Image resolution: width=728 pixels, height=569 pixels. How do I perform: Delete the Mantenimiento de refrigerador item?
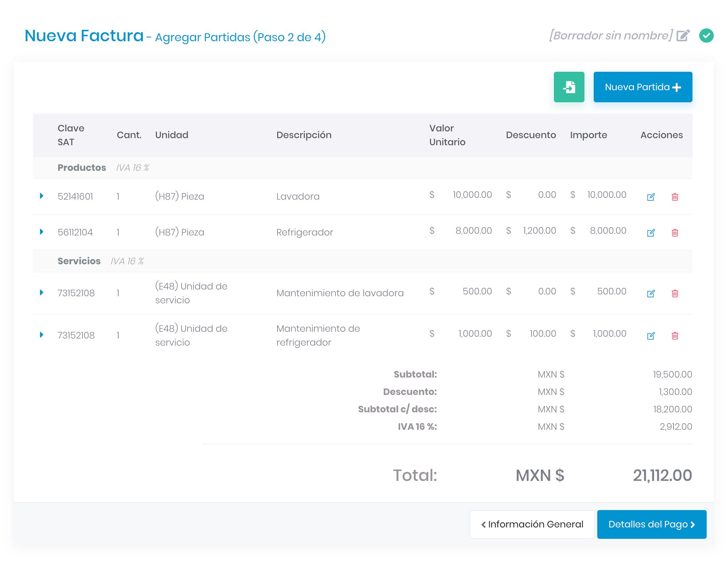click(x=675, y=336)
